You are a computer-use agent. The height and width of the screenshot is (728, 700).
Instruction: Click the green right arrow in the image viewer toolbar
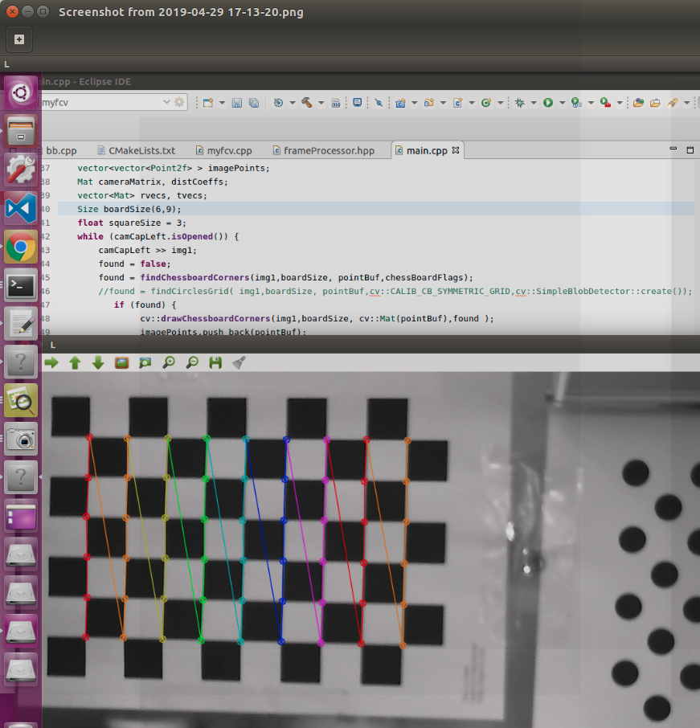tap(51, 362)
